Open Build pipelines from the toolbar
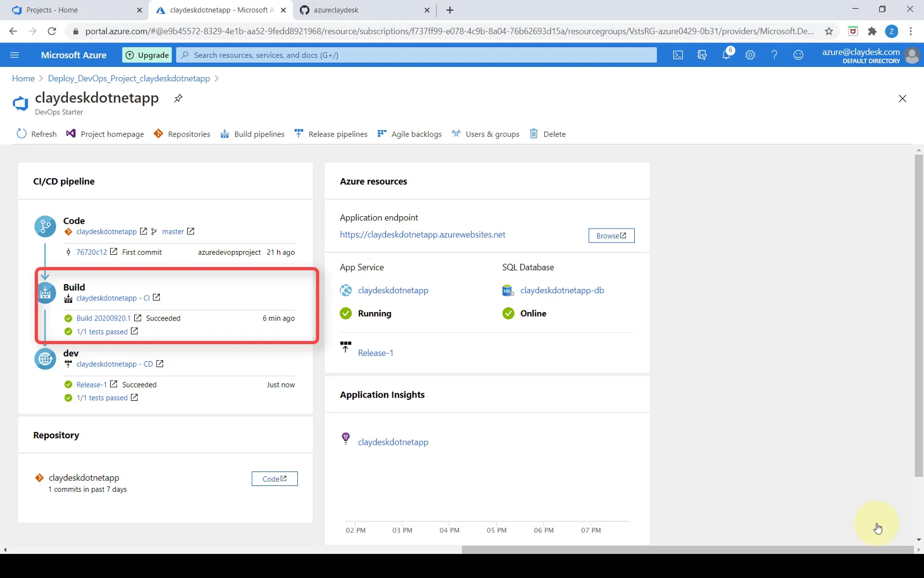Image resolution: width=924 pixels, height=578 pixels. click(252, 134)
